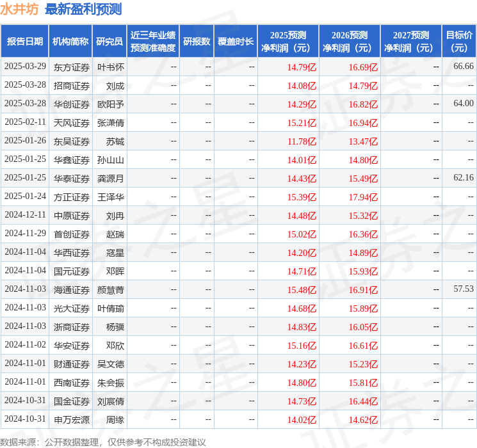Click the target price 66.66
This screenshot has height=448, width=477.
click(464, 66)
